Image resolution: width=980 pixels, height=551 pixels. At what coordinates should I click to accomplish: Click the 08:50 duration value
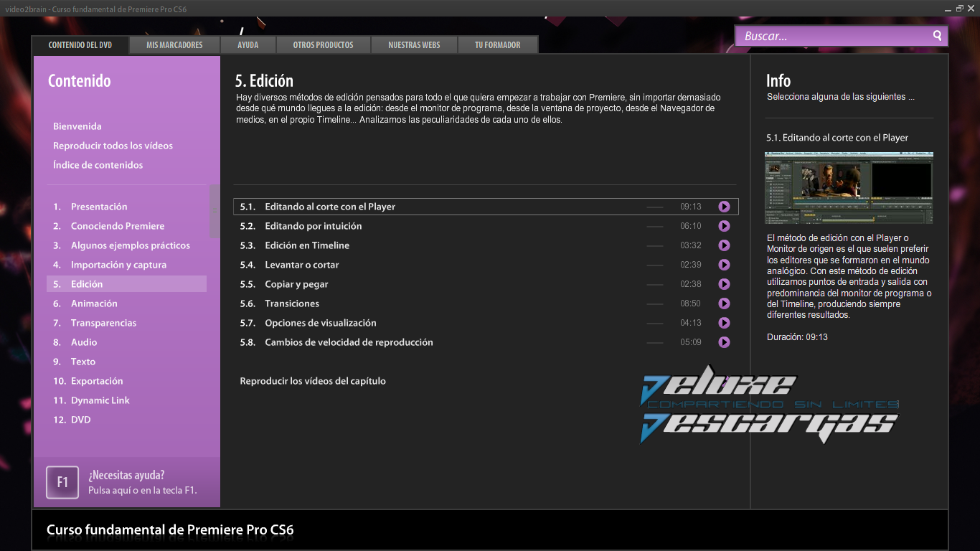691,303
